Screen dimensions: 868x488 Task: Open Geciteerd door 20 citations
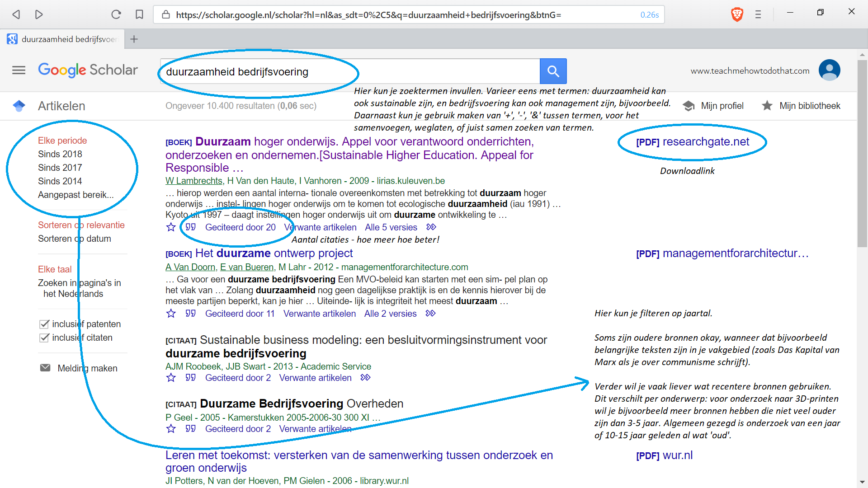click(241, 227)
